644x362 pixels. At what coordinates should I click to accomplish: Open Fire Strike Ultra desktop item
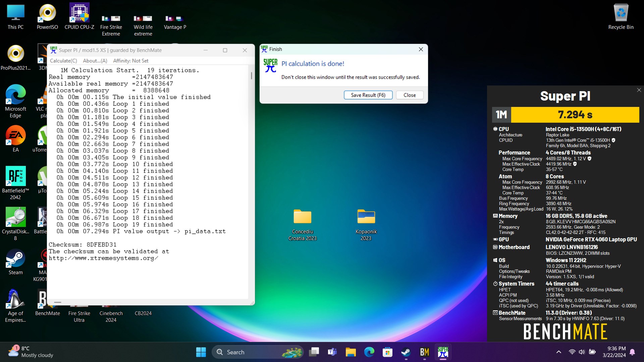[x=79, y=313]
